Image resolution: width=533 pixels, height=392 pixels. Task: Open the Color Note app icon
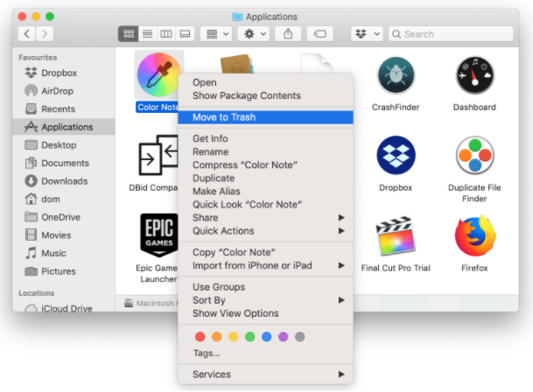tap(158, 74)
